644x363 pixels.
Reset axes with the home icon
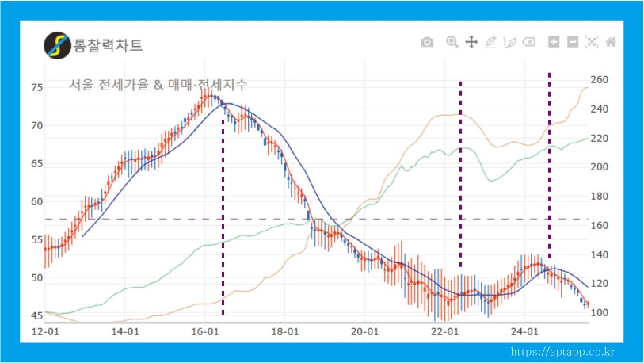[x=611, y=42]
